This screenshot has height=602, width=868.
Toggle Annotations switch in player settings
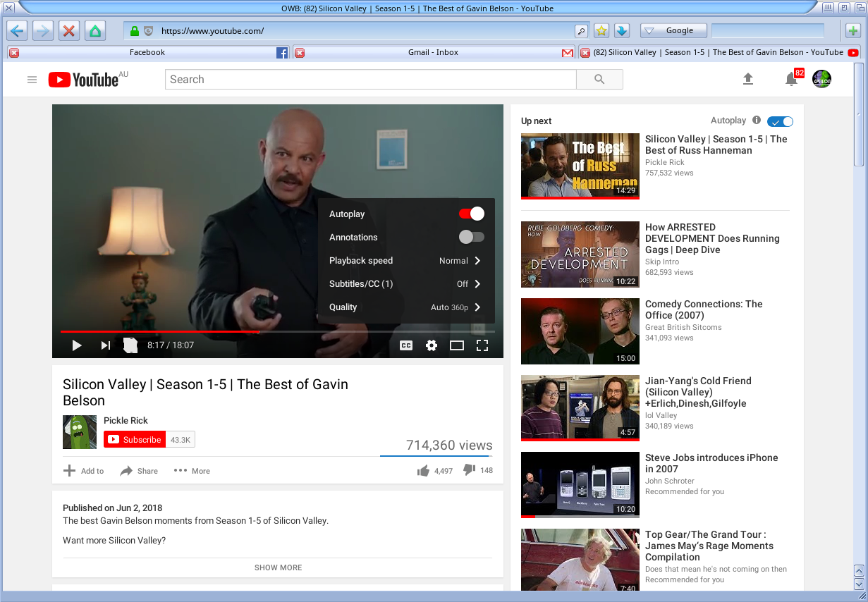coord(472,237)
